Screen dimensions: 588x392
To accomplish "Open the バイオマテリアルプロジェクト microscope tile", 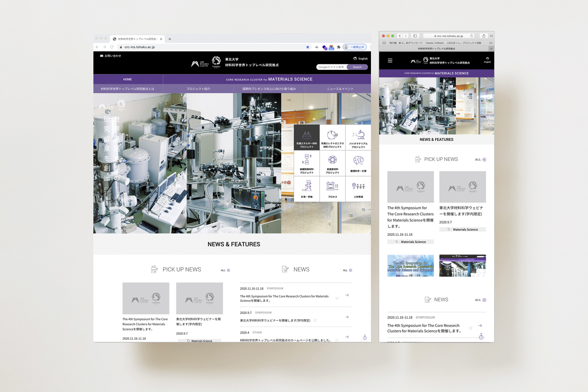I will point(358,138).
